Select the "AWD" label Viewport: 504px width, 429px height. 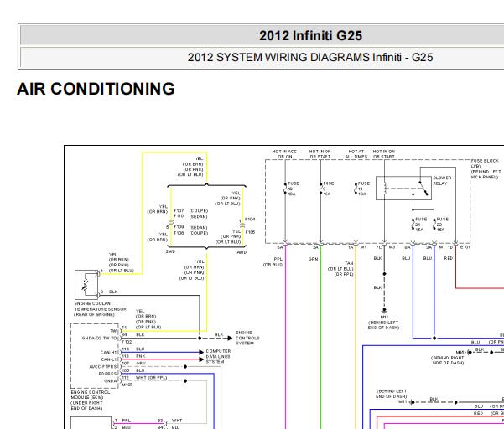pos(242,252)
